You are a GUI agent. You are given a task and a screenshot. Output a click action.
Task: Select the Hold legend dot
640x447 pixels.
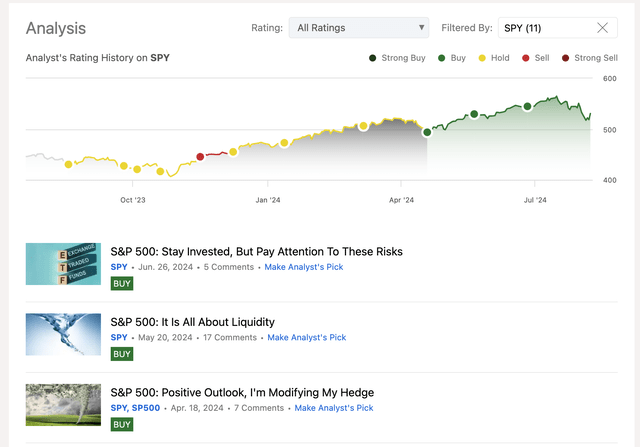482,58
